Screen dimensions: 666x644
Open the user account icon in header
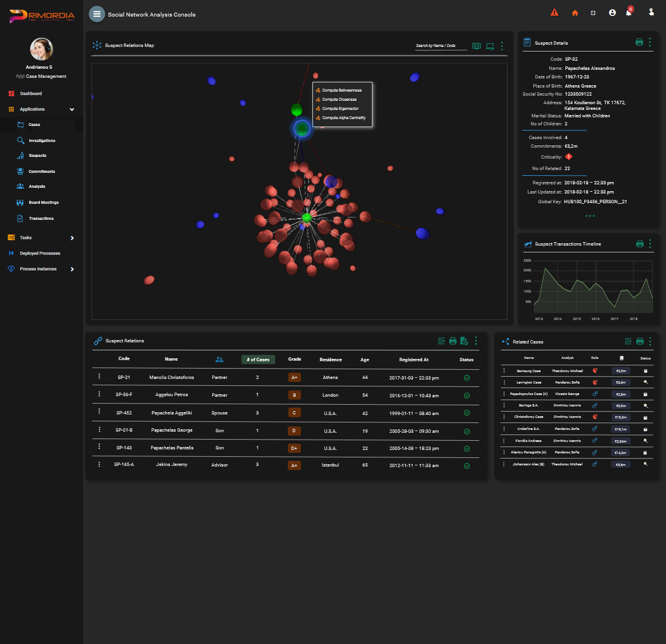click(x=612, y=13)
